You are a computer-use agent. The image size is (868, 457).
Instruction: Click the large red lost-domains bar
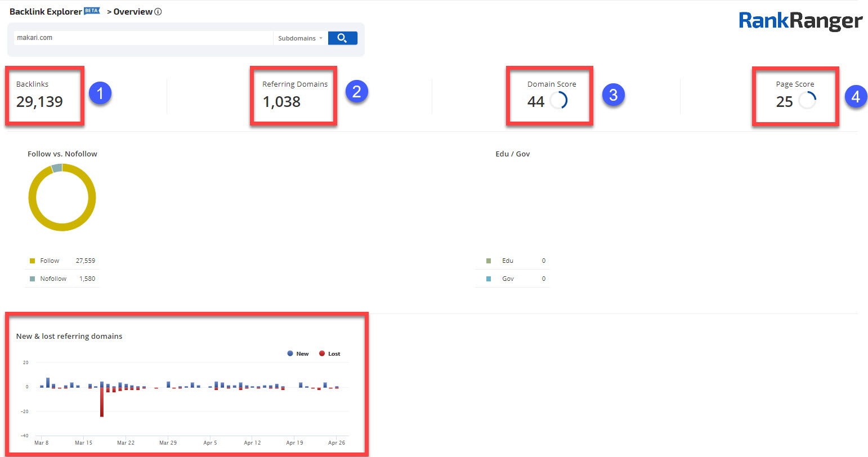coord(102,402)
